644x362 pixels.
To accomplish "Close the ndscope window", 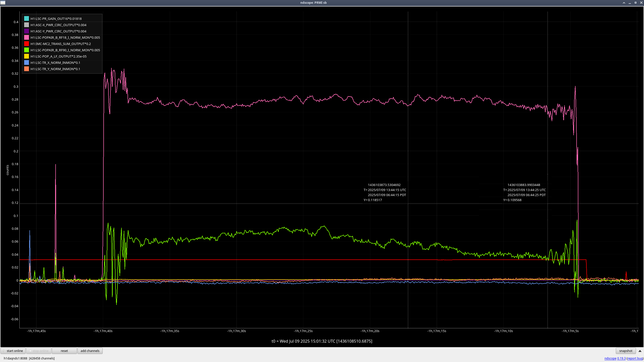I will coord(641,3).
